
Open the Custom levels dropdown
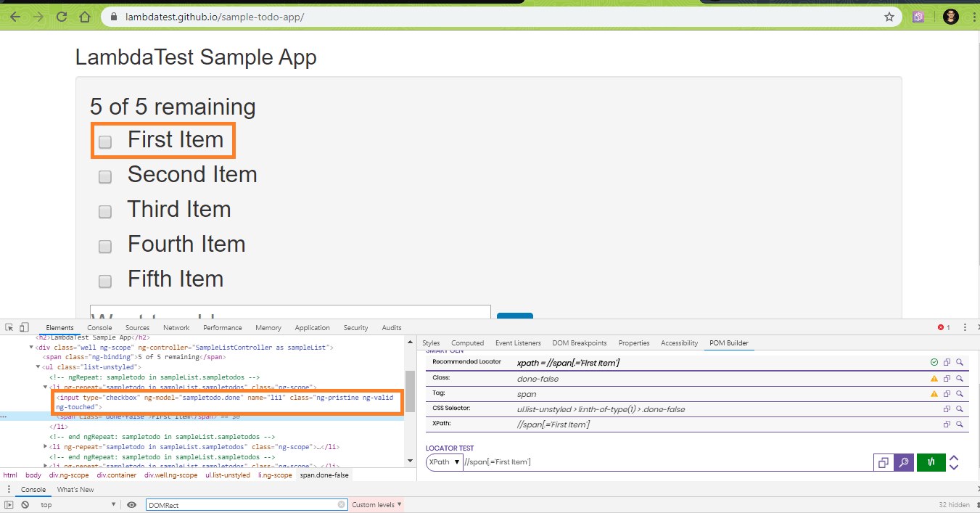pos(376,504)
